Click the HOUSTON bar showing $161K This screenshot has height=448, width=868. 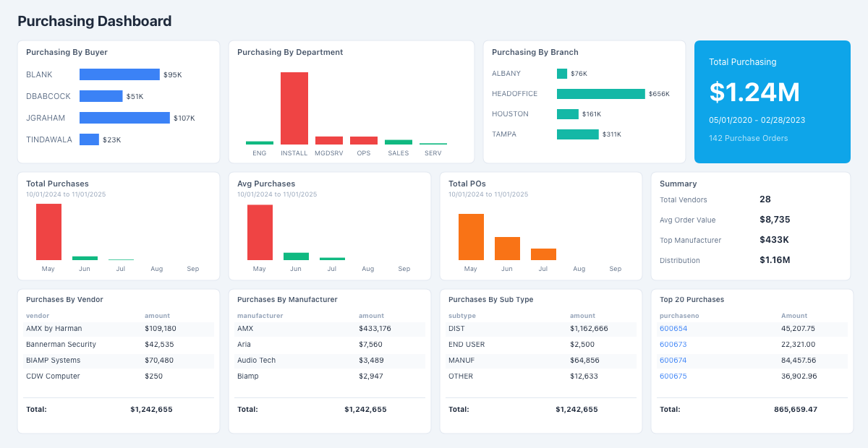tap(568, 114)
